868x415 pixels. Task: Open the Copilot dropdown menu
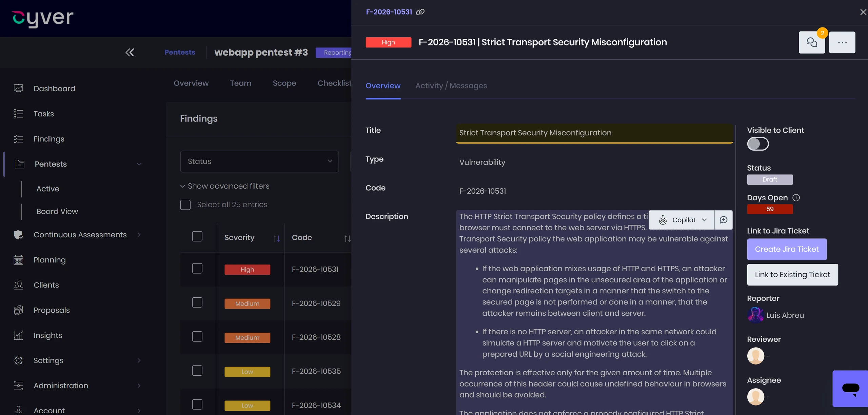pyautogui.click(x=682, y=220)
